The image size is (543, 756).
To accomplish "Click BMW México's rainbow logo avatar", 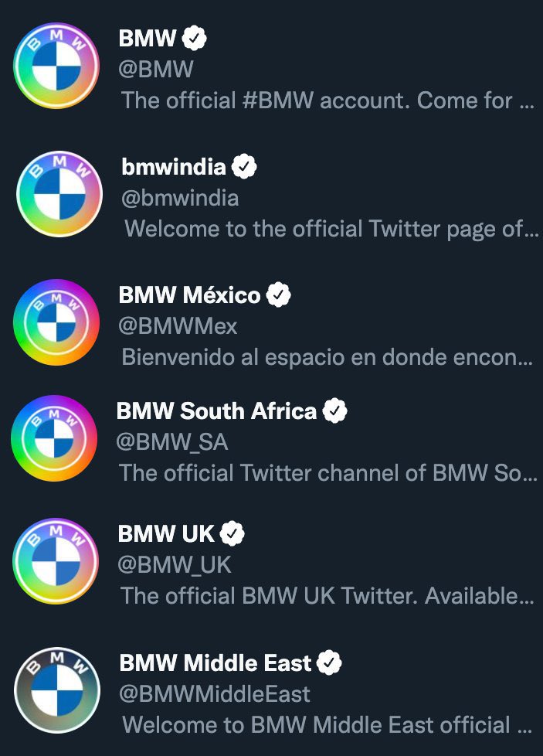I will click(56, 322).
